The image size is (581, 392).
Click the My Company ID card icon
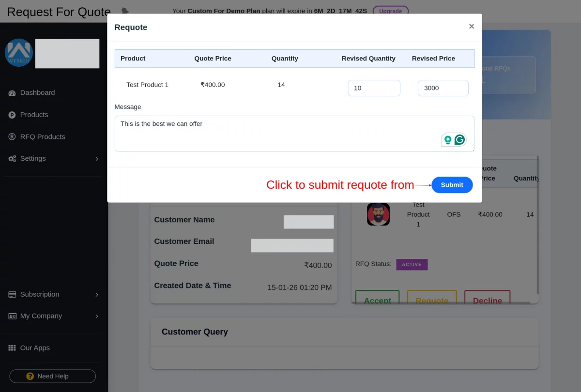12,316
